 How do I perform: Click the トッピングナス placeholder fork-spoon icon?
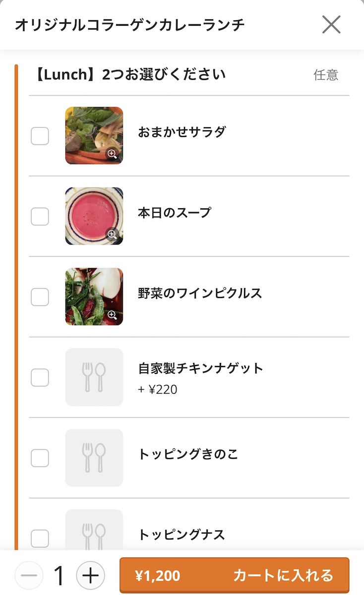tap(94, 533)
